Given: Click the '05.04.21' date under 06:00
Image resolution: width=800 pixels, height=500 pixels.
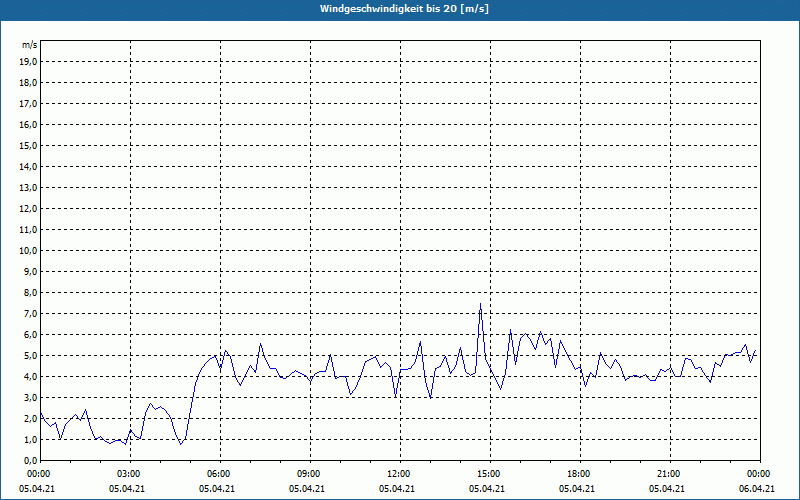Looking at the screenshot, I should (x=217, y=489).
